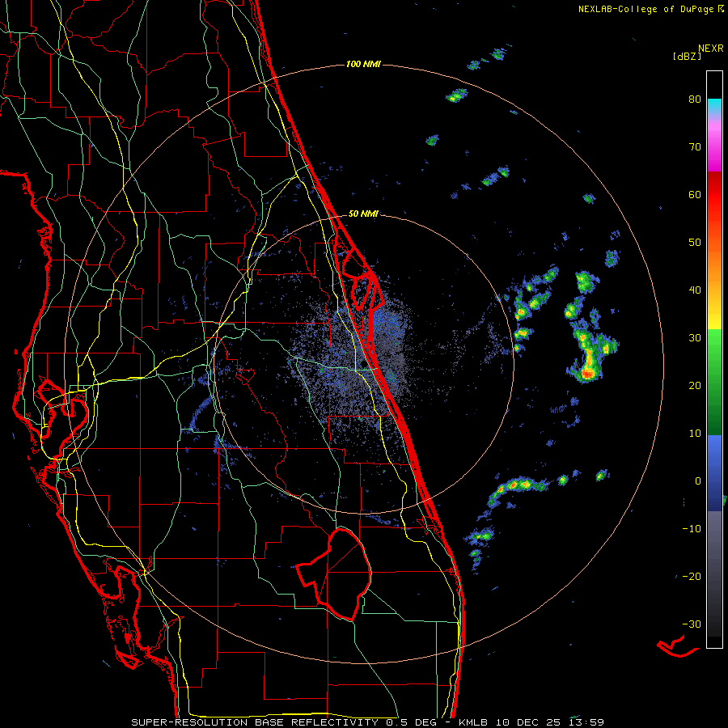Select the 100 NMI range ring label
728x728 pixels.
(x=363, y=64)
